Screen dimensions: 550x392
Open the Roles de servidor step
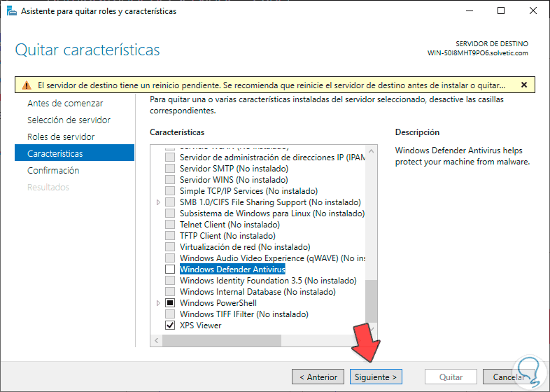(x=61, y=137)
